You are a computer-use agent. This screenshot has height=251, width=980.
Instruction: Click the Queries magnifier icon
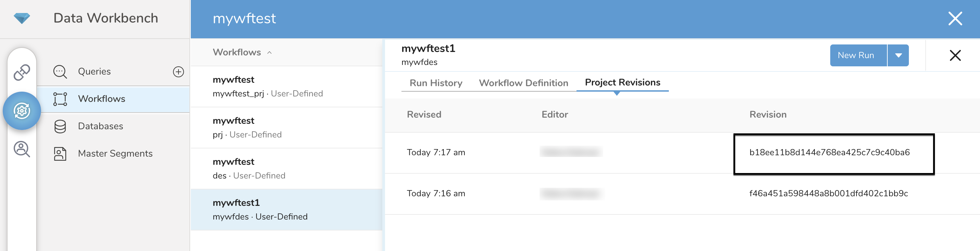coord(60,71)
